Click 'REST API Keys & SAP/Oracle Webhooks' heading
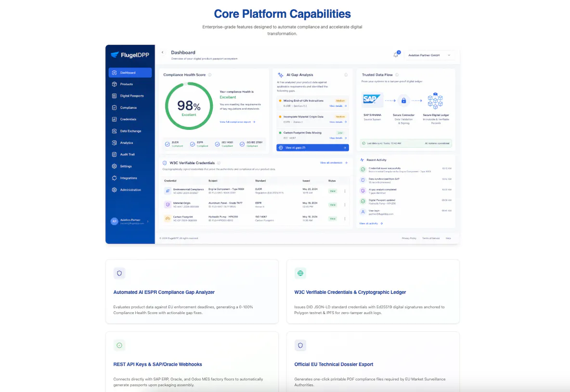The width and height of the screenshot is (570, 392). point(157,365)
